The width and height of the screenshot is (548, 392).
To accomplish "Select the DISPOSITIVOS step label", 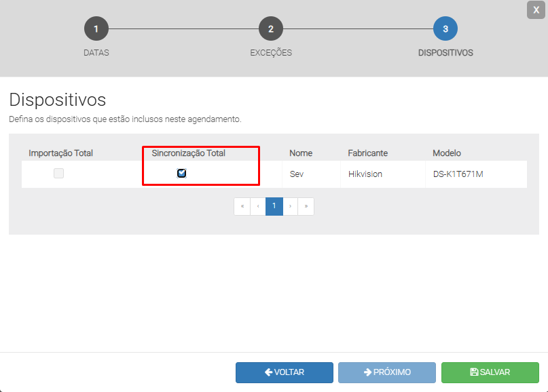I will [x=445, y=53].
